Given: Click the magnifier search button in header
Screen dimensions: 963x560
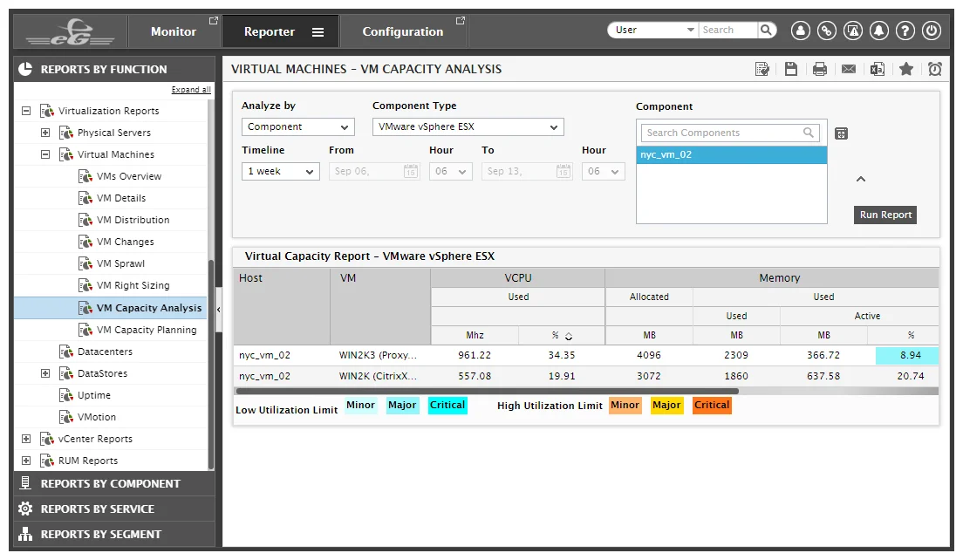Looking at the screenshot, I should (x=767, y=30).
